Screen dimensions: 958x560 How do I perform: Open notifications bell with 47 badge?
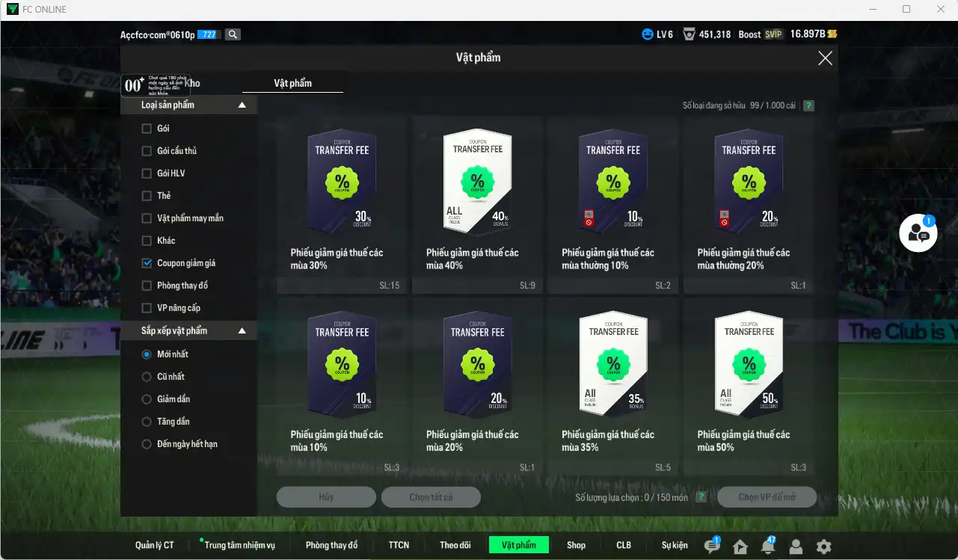click(x=768, y=547)
